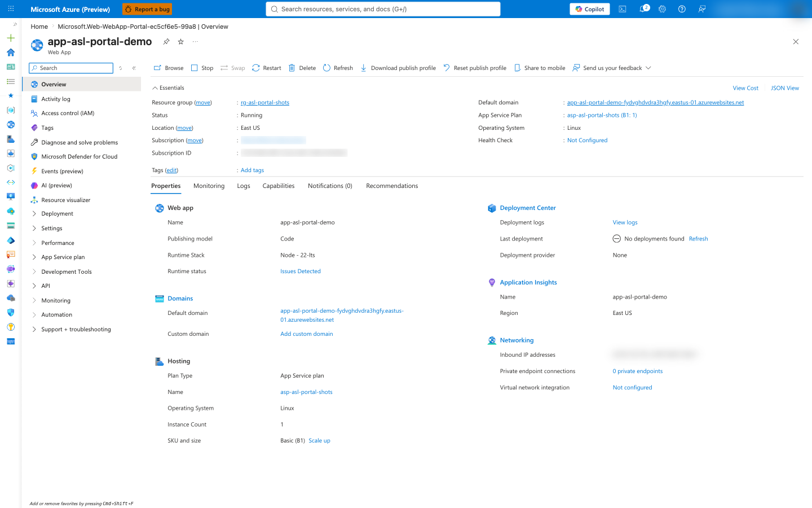Click Share to mobile
The image size is (812, 508).
click(540, 68)
